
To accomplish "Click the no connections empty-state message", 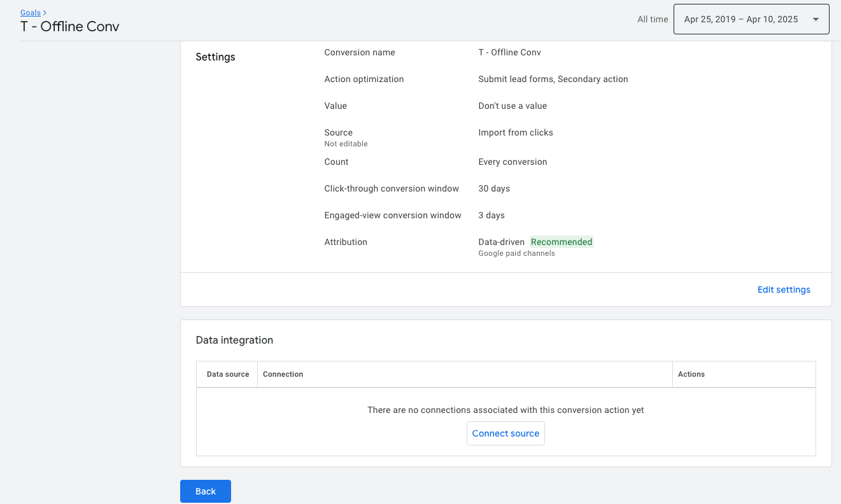I will (505, 410).
